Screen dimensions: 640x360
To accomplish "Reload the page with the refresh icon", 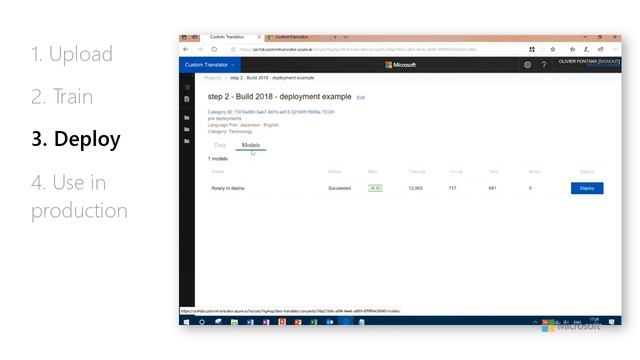I will (x=214, y=49).
